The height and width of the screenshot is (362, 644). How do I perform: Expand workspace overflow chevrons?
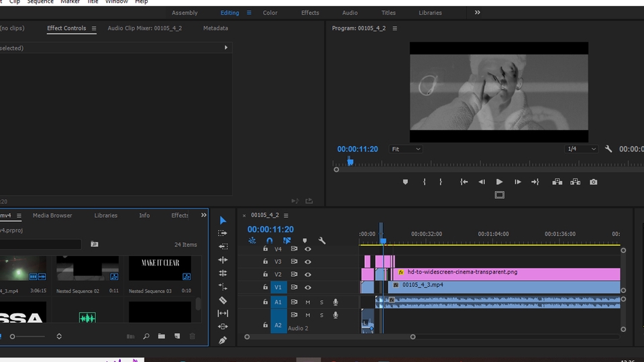tap(477, 12)
